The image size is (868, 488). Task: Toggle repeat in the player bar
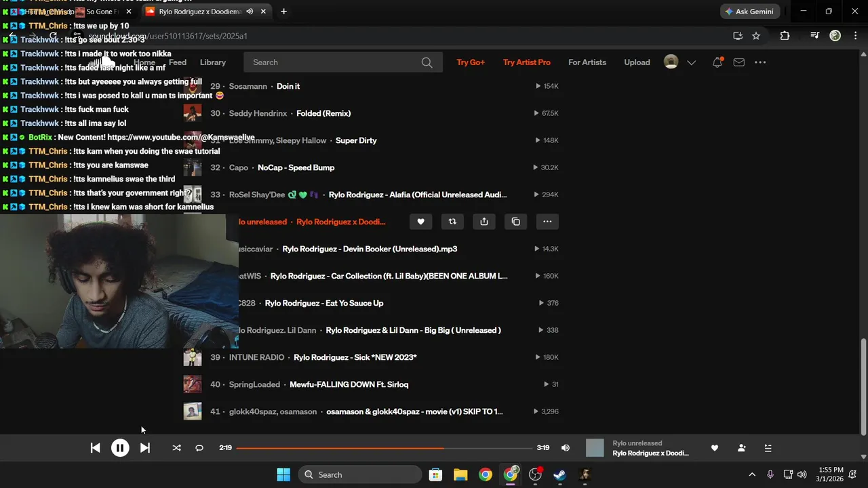199,448
